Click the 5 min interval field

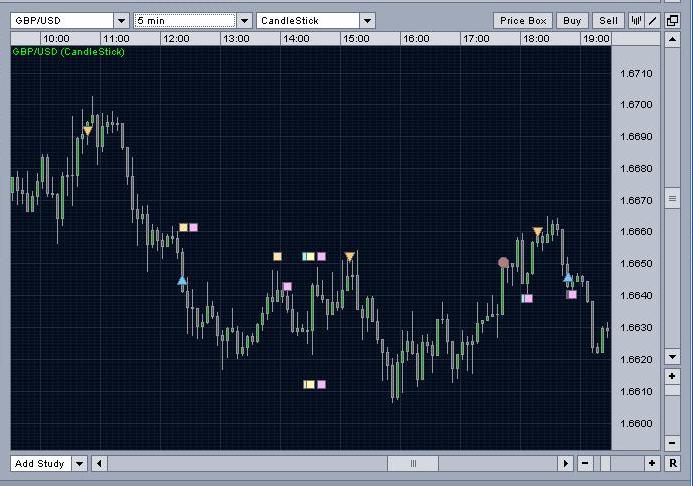tap(185, 21)
